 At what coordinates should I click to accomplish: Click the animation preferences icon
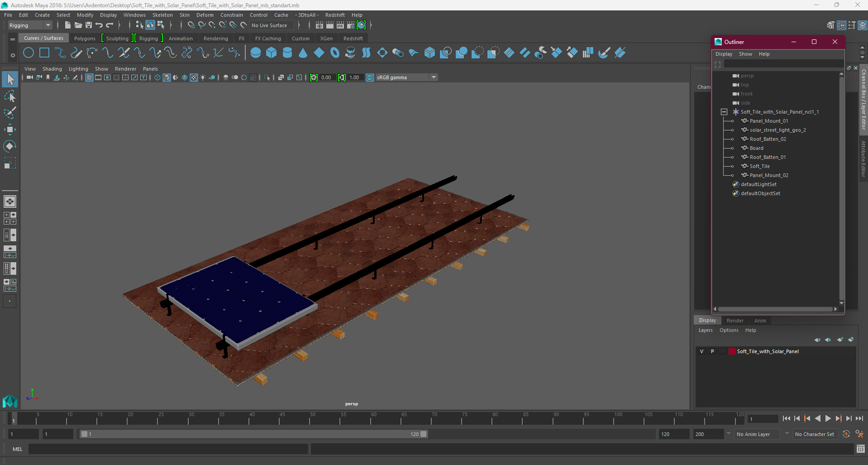859,434
